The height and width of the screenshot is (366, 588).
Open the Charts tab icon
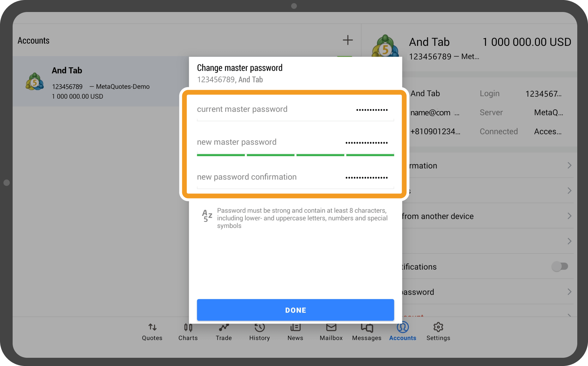(188, 327)
